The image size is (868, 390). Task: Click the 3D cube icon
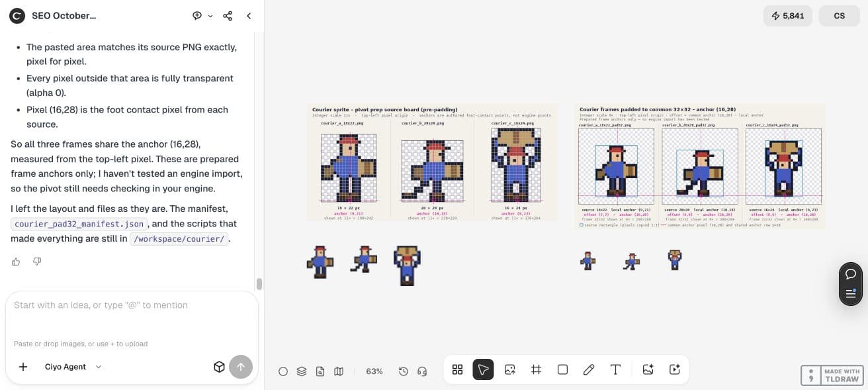tap(219, 367)
